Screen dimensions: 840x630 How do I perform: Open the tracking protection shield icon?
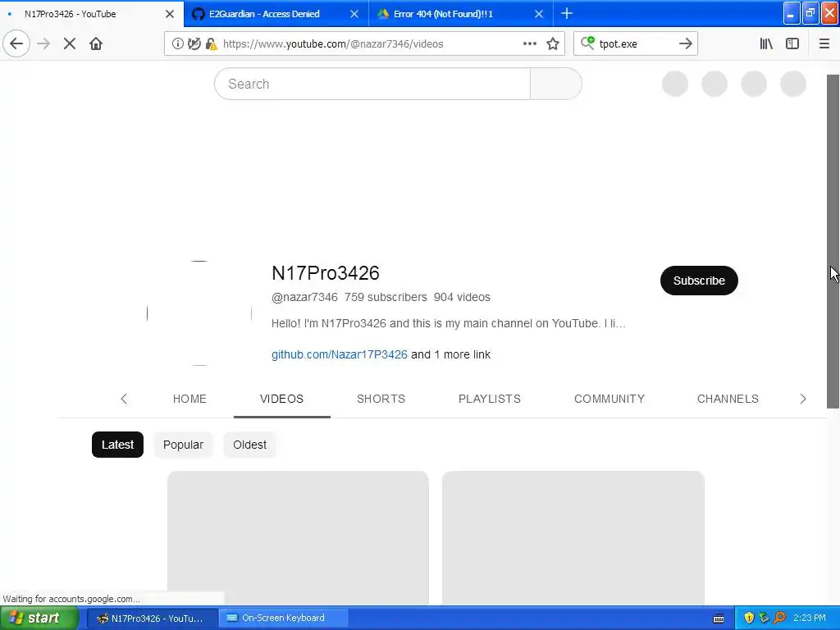[x=194, y=44]
